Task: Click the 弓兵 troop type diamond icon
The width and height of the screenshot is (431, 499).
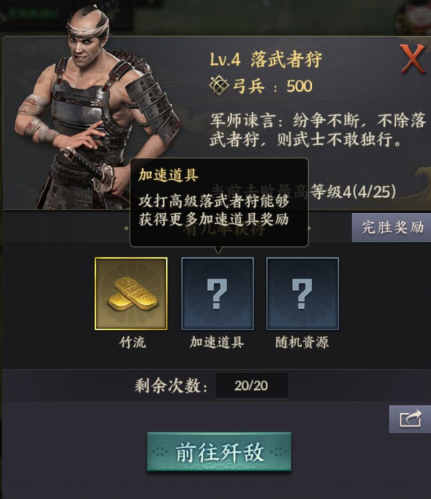Action: click(219, 86)
